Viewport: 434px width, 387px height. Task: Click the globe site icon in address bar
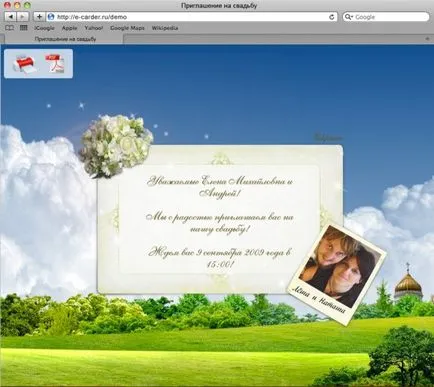51,17
